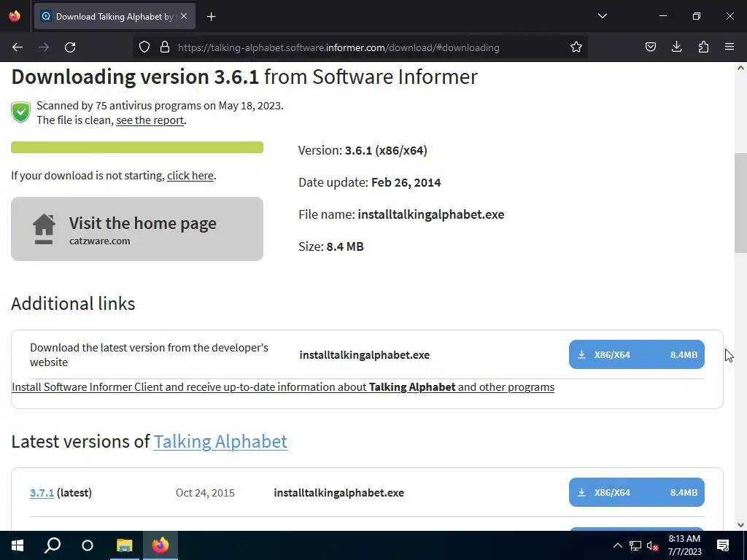Open the Talking Alphabet heading link

220,442
